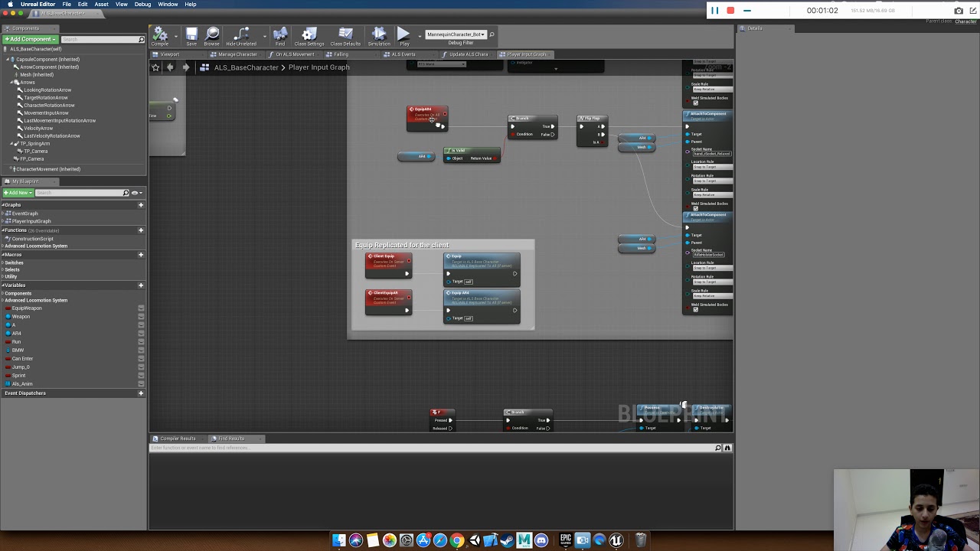Open Maya from the dock
This screenshot has height=551, width=980.
pyautogui.click(x=524, y=540)
